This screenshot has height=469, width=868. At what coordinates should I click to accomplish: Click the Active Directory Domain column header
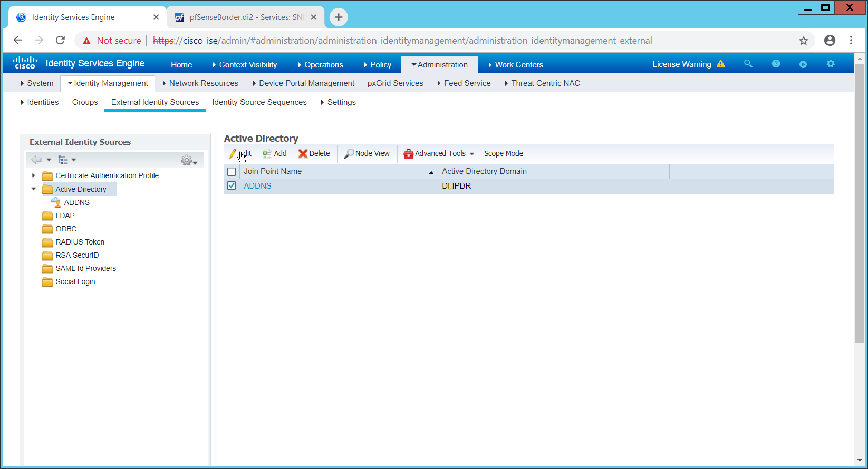coord(553,171)
